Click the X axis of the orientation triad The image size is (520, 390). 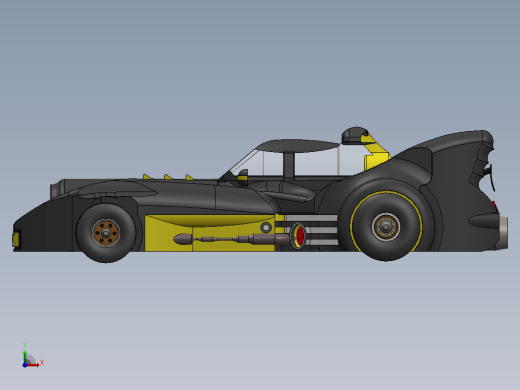[x=34, y=364]
